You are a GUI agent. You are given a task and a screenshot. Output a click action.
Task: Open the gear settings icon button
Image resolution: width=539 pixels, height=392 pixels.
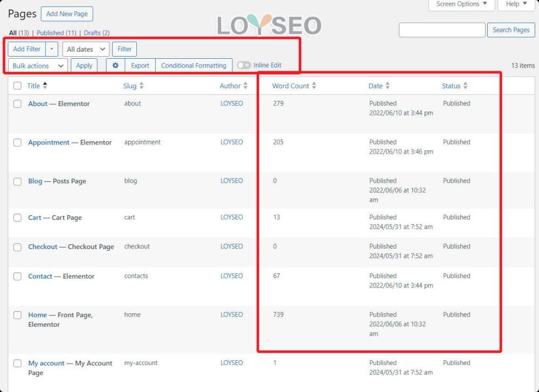(x=115, y=65)
